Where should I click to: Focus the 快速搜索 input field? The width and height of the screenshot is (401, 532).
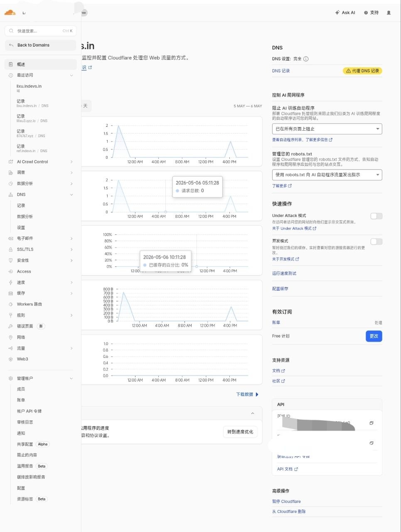tap(40, 31)
